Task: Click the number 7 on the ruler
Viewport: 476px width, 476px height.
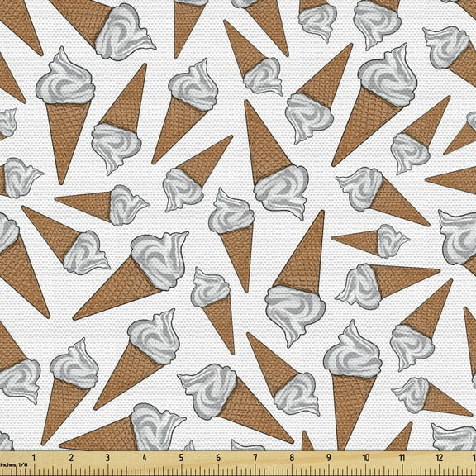Action: coord(255,458)
